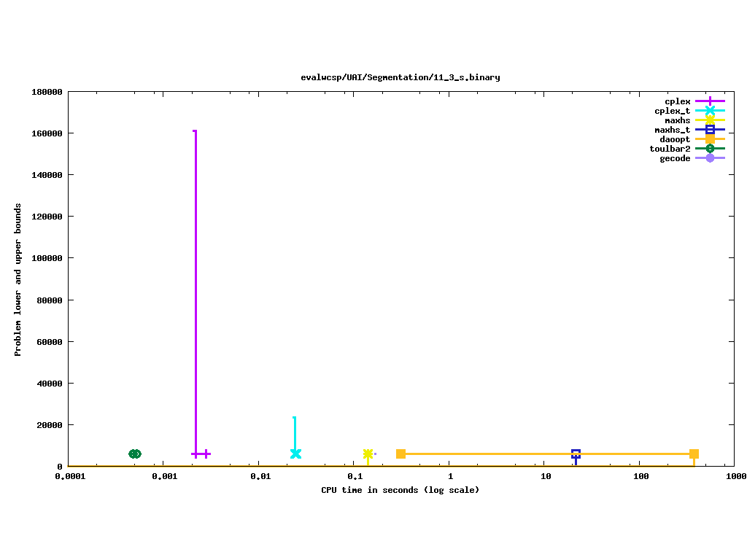Click the top of the purple cplex vertical bar
Image resolution: width=747 pixels, height=560 pixels.
pyautogui.click(x=195, y=131)
